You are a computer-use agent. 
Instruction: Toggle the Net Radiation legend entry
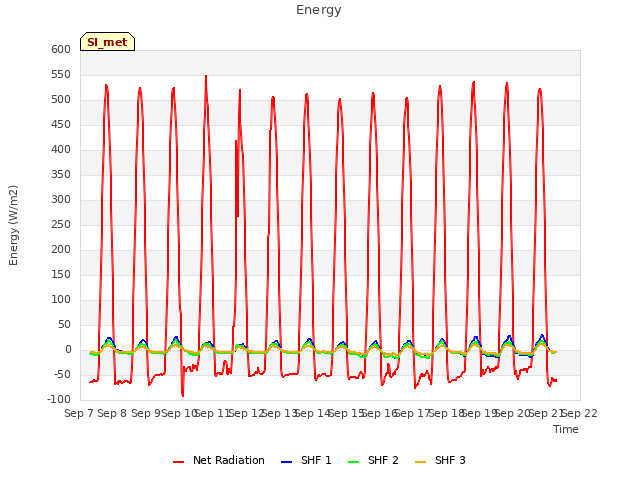pos(219,460)
